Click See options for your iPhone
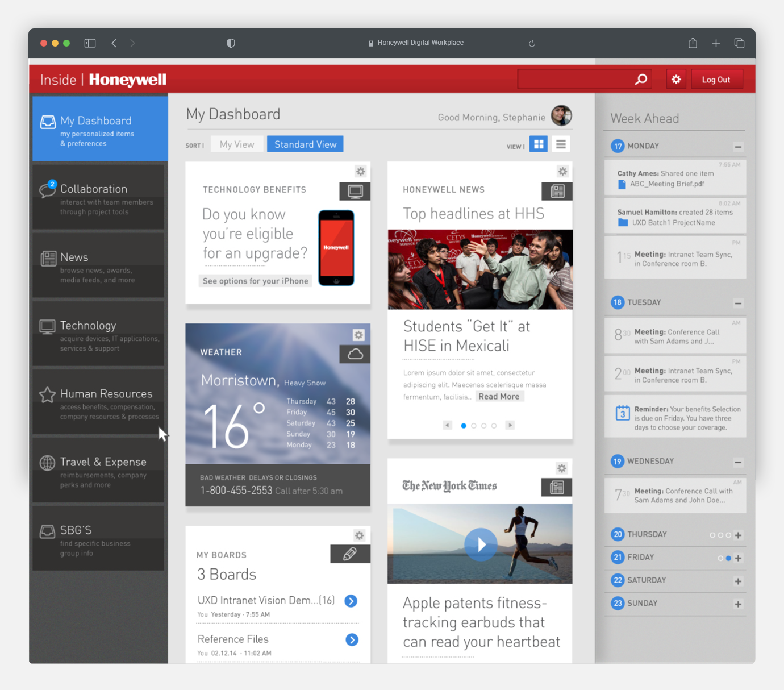Viewport: 784px width, 690px height. (255, 281)
